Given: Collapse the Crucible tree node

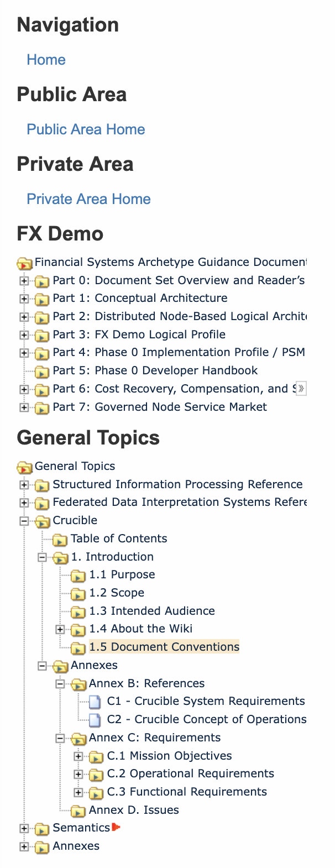Looking at the screenshot, I should [x=24, y=521].
